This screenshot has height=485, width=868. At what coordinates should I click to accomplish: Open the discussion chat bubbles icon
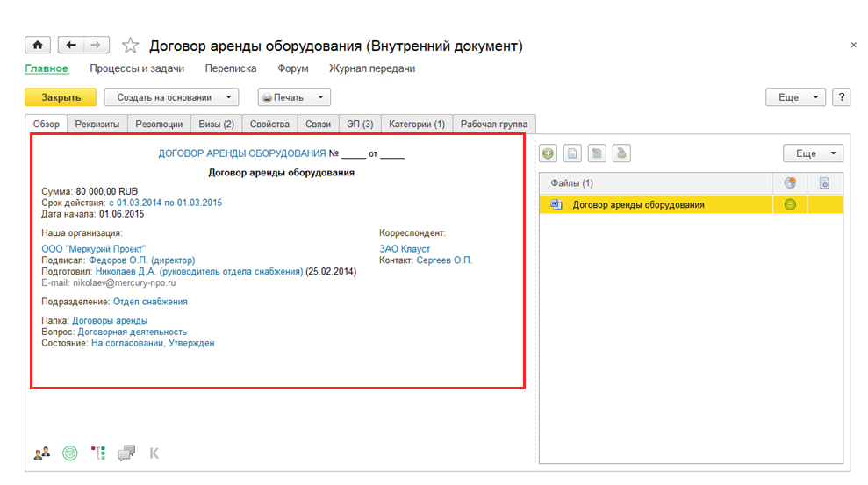point(126,453)
